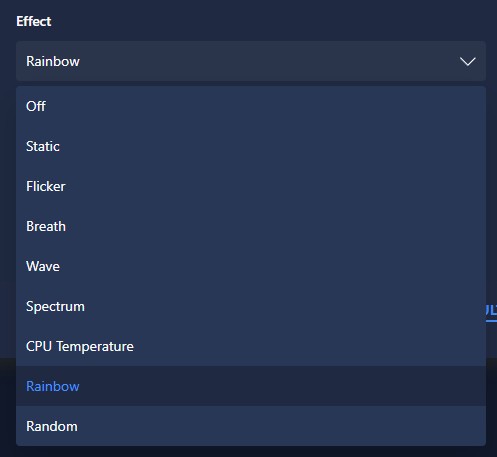
Task: Choose the Wave effect option
Action: click(x=251, y=266)
